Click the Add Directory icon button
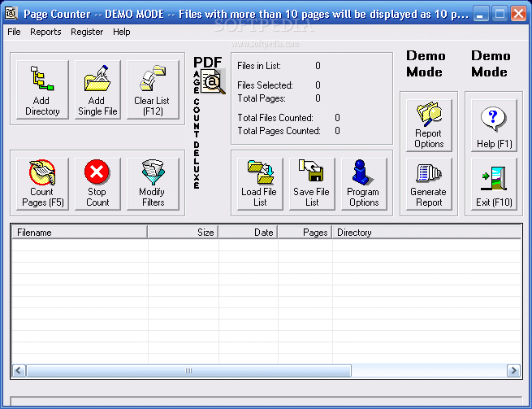The image size is (532, 409). pos(42,90)
